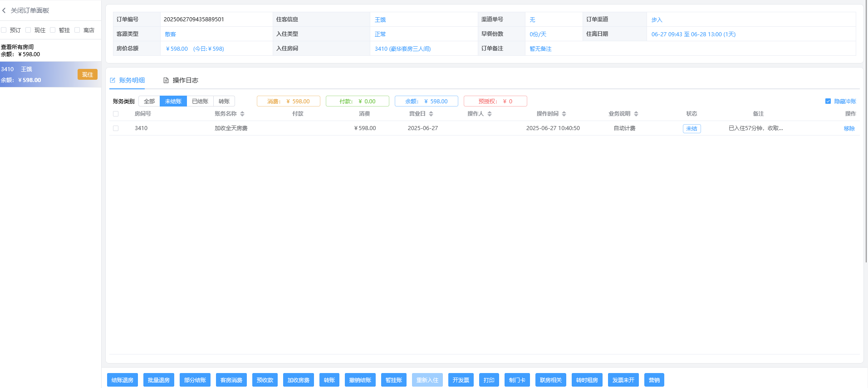Click 暂挂账 button
The width and height of the screenshot is (868, 388).
point(394,380)
